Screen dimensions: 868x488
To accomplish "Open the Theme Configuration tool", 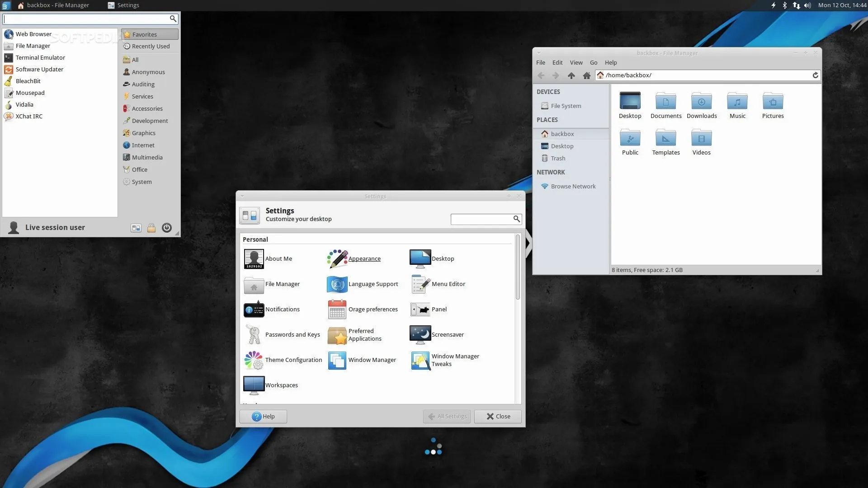I will (294, 360).
